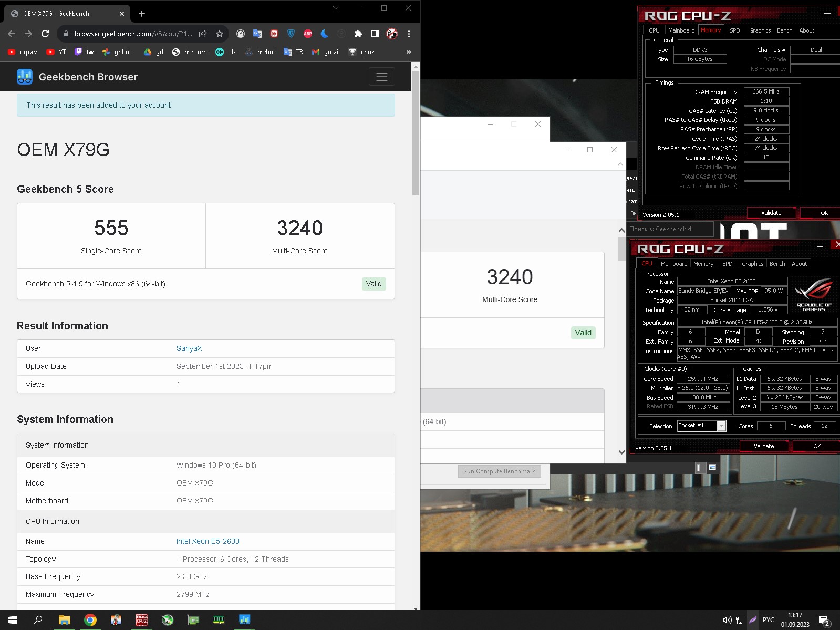Open the Chrome profile avatar
Screen dimensions: 840x630
[392, 34]
